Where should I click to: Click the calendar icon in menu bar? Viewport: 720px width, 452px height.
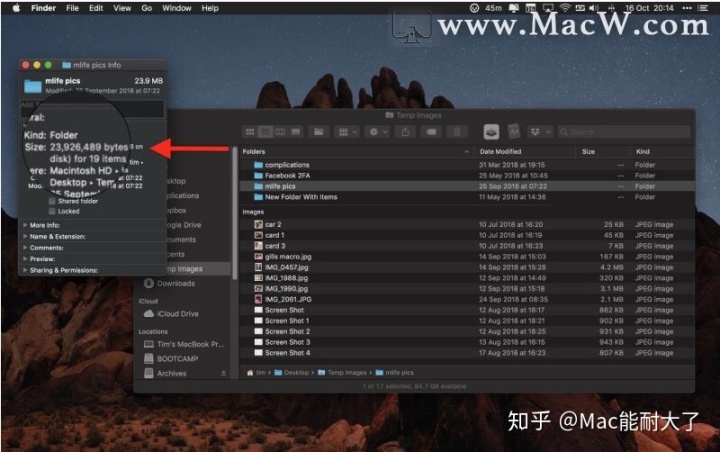(x=531, y=8)
